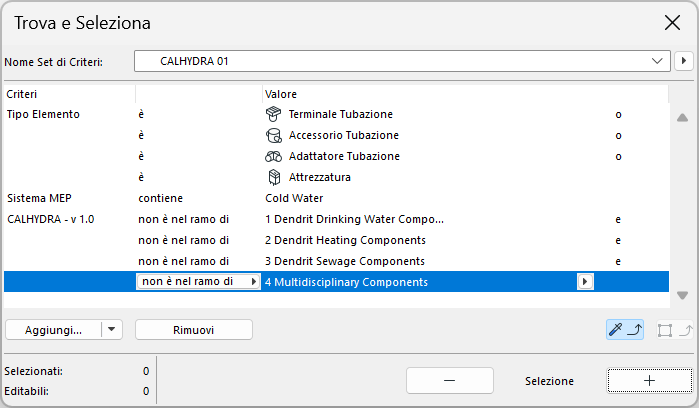Click the Rimuovi button
Image resolution: width=699 pixels, height=408 pixels.
click(x=193, y=329)
